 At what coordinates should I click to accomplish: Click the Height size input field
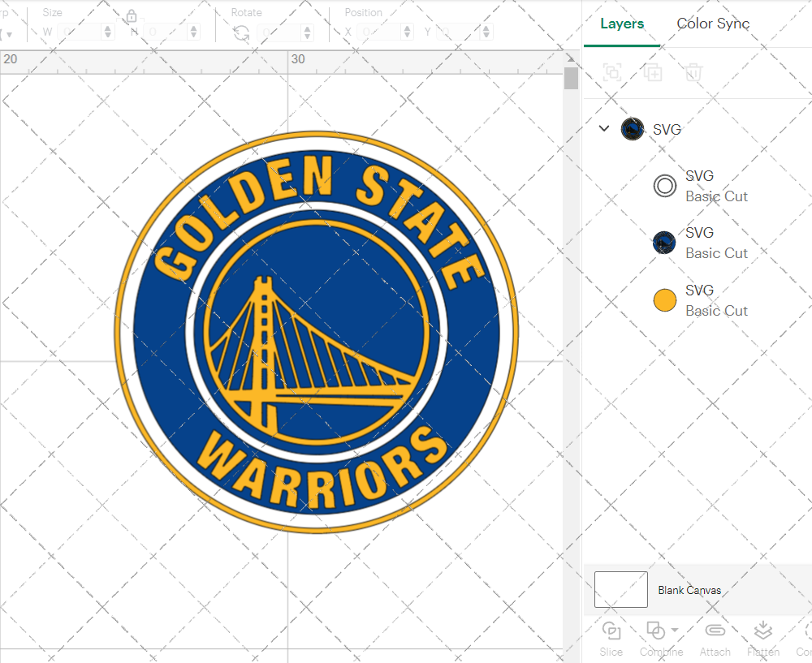click(x=166, y=32)
